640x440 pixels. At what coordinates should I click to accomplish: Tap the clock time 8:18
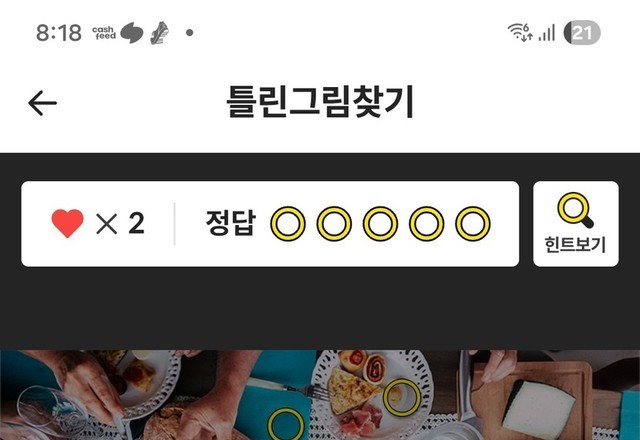point(59,33)
